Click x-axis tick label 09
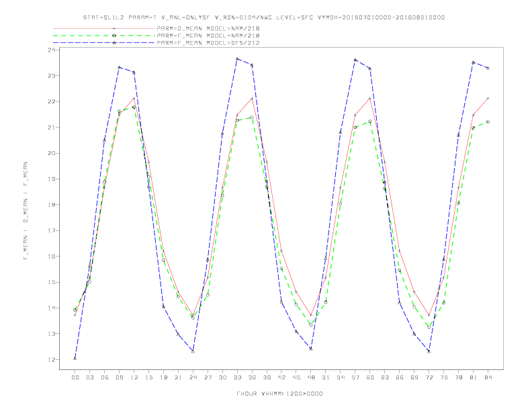 (119, 377)
